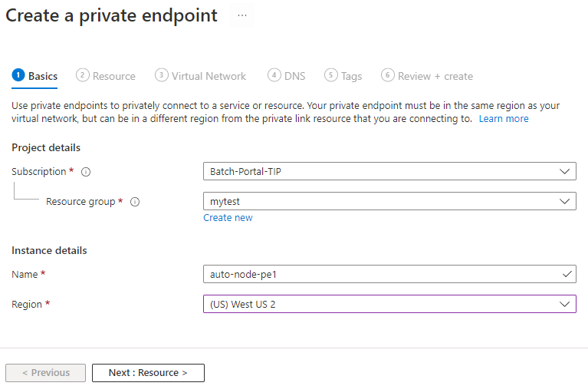Click the step 4 DNS circle icon
The image size is (588, 386).
coord(274,75)
